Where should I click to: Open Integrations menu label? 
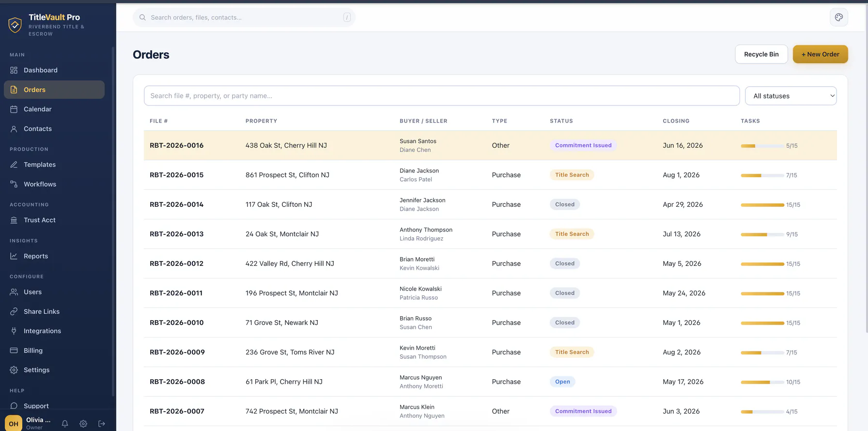[x=43, y=331]
